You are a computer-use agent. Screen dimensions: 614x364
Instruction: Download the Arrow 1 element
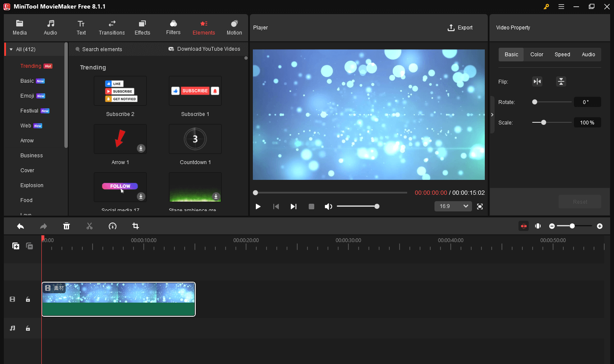(141, 148)
